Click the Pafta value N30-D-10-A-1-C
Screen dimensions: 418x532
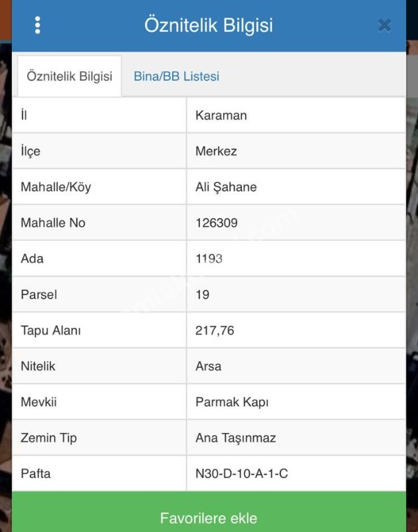pos(242,474)
